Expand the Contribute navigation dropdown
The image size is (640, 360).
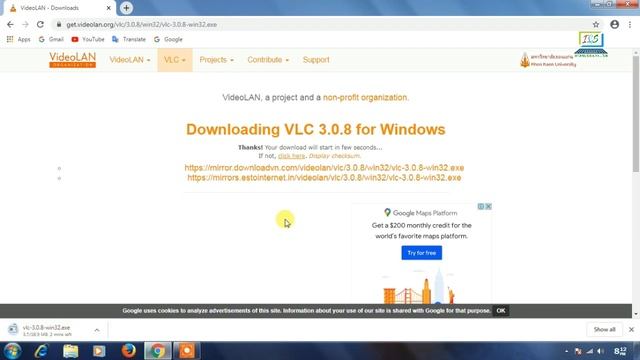click(x=268, y=60)
